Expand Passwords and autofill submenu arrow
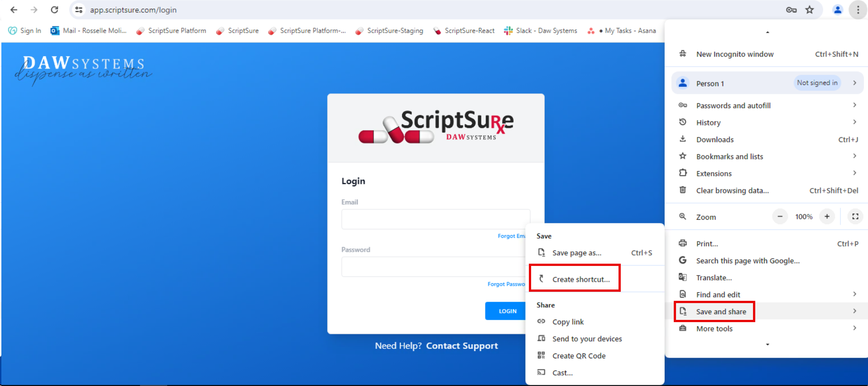The image size is (868, 386). (x=854, y=105)
